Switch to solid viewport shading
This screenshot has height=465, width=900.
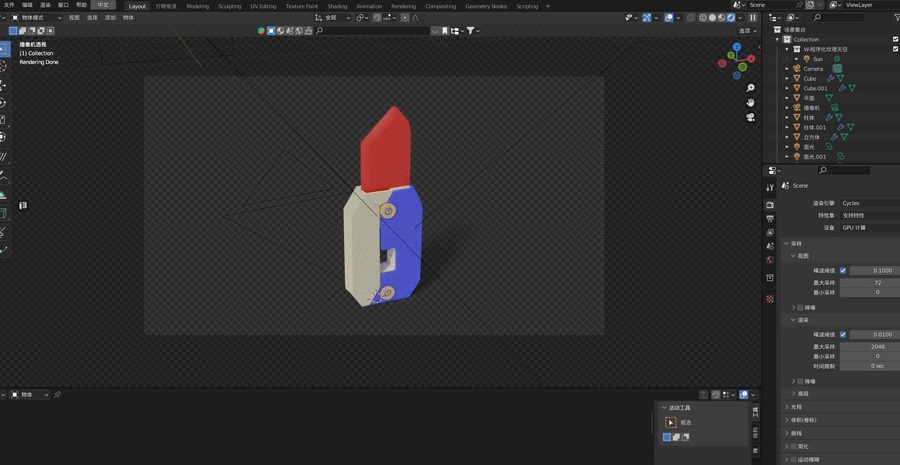point(712,18)
